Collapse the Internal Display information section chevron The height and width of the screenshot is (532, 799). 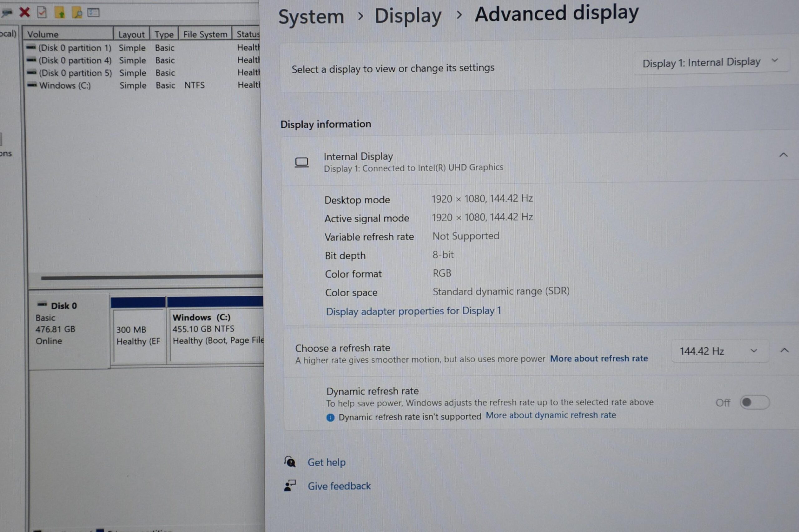(783, 155)
